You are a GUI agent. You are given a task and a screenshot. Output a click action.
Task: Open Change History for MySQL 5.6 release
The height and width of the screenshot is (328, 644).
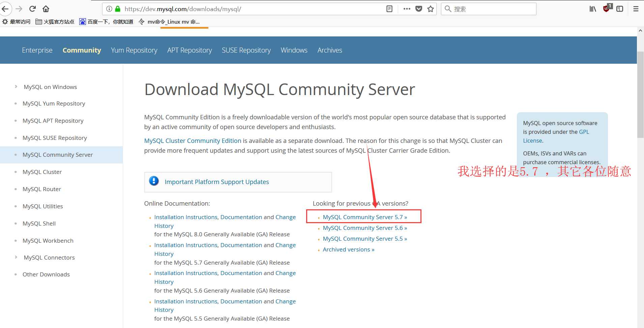pos(286,273)
